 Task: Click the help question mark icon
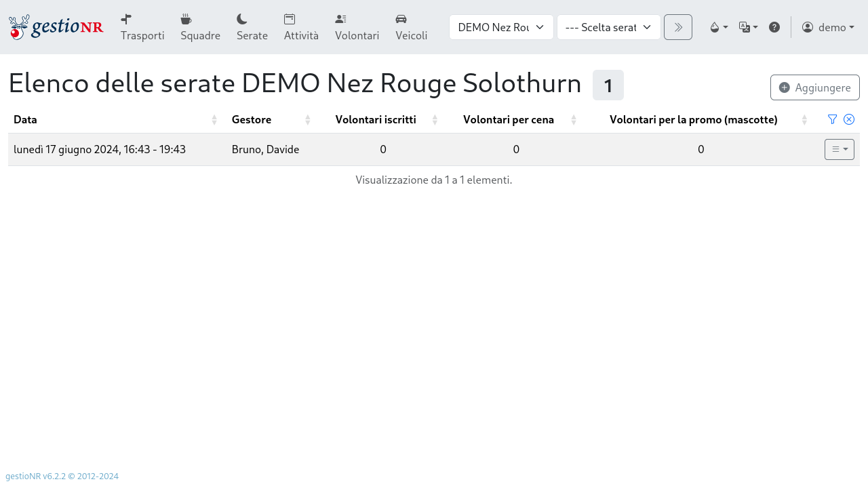point(774,27)
